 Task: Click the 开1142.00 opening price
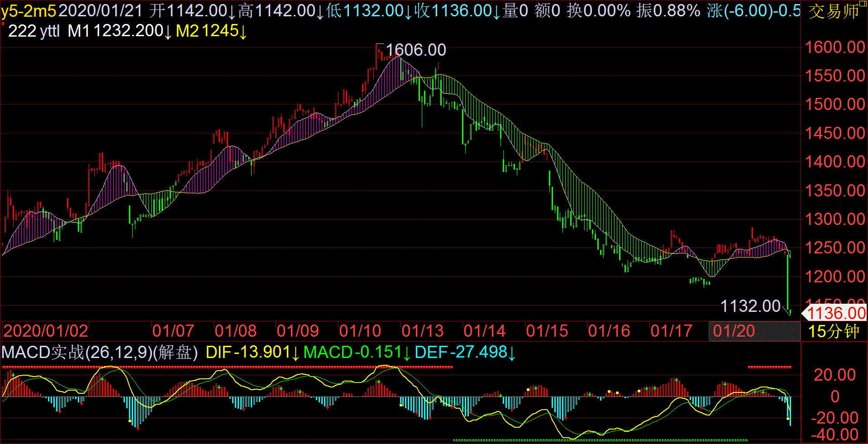click(x=191, y=10)
